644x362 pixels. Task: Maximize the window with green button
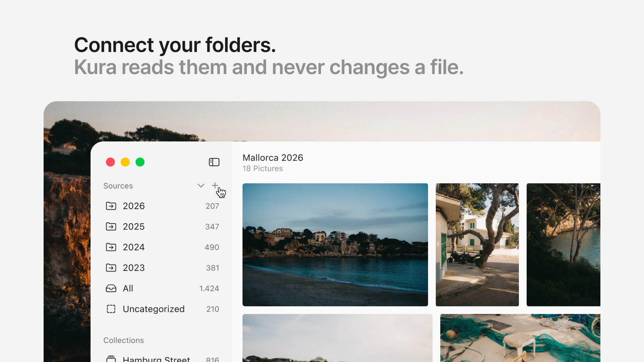pos(140,162)
